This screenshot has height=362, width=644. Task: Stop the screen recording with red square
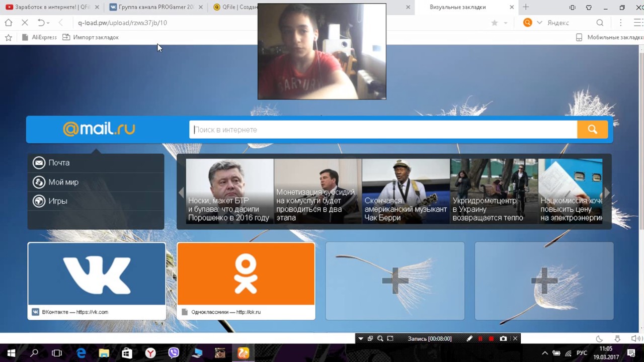492,339
